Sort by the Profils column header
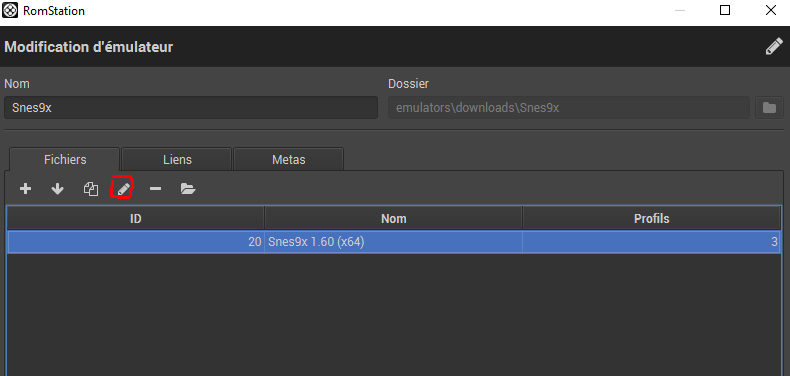The height and width of the screenshot is (376, 790). 651,219
